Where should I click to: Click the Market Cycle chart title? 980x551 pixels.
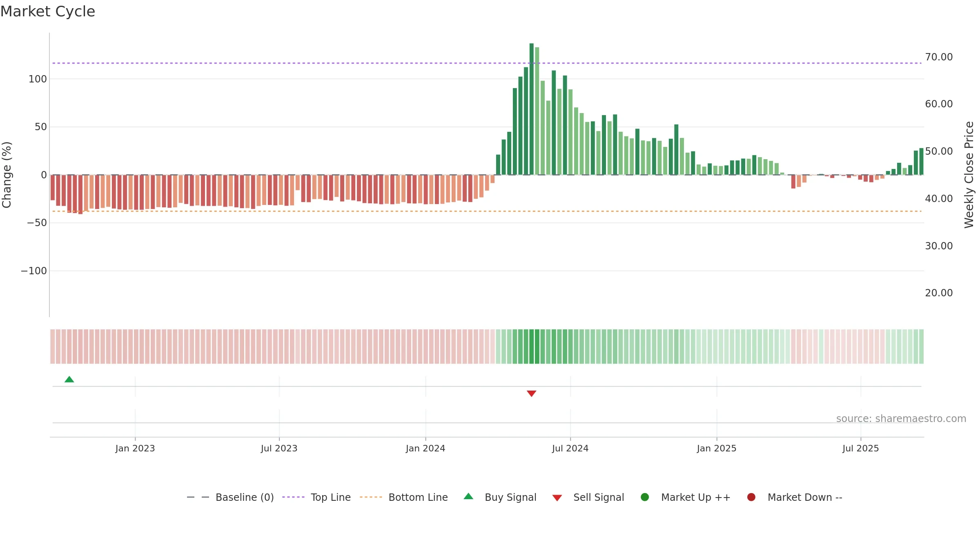48,11
